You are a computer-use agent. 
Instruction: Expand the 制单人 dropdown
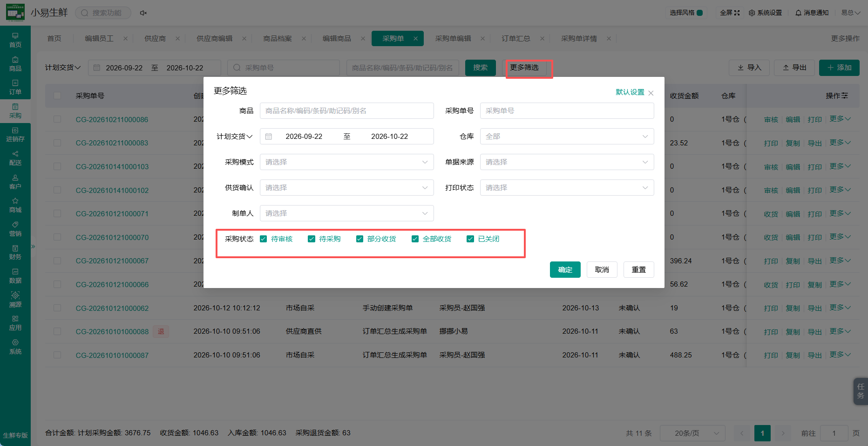[346, 213]
